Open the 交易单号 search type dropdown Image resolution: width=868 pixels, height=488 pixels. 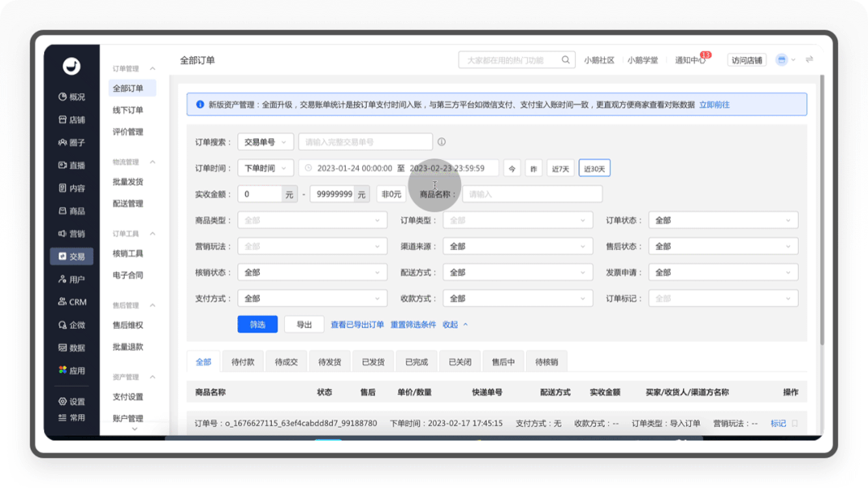tap(265, 142)
